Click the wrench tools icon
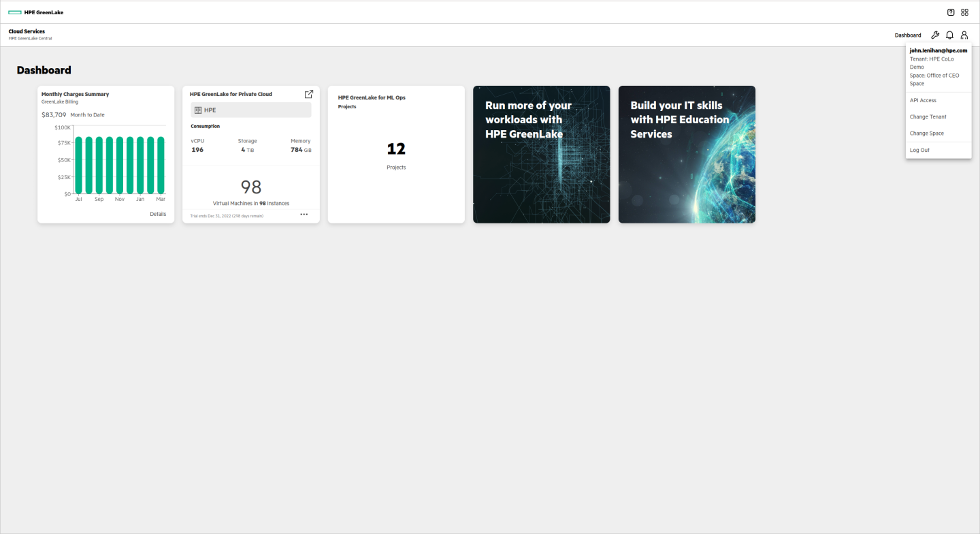980x534 pixels. pos(935,35)
